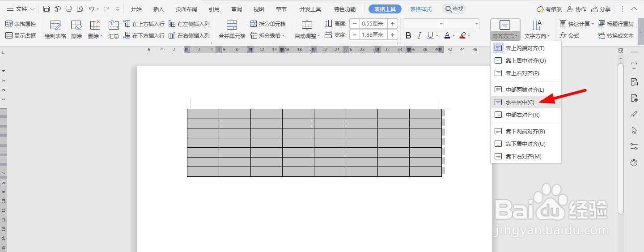Choose 靠下右对齐(M) alignment
This screenshot has height=252, width=644.
(525, 156)
